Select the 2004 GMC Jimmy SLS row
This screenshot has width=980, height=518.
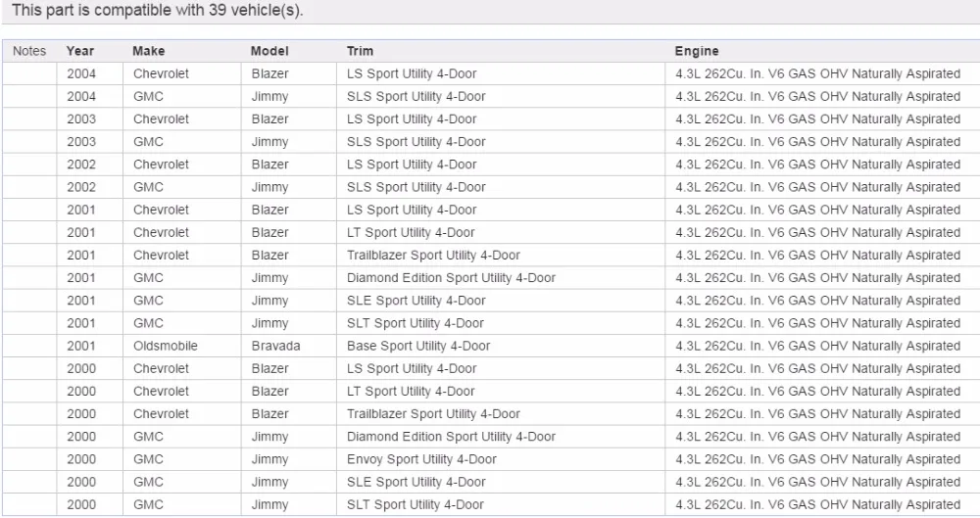click(x=491, y=96)
